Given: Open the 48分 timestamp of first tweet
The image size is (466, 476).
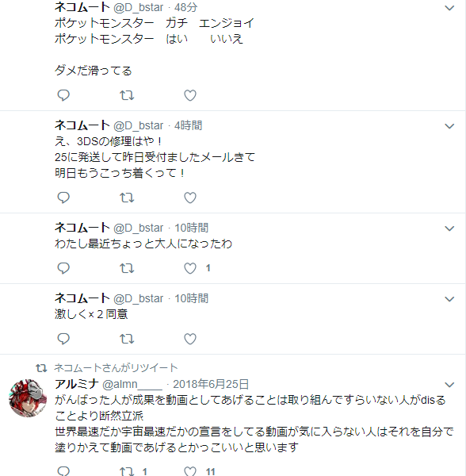Looking at the screenshot, I should tap(185, 7).
